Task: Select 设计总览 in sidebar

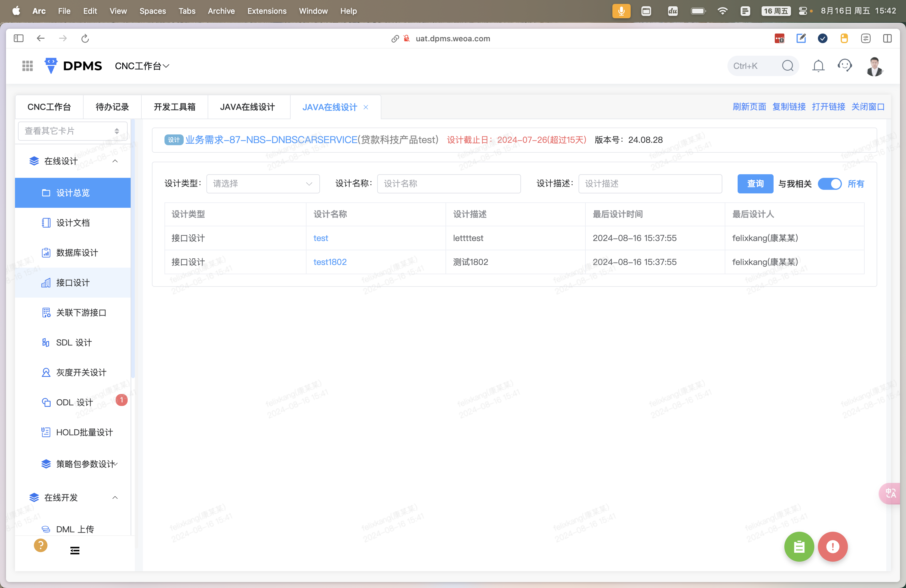Action: [72, 193]
